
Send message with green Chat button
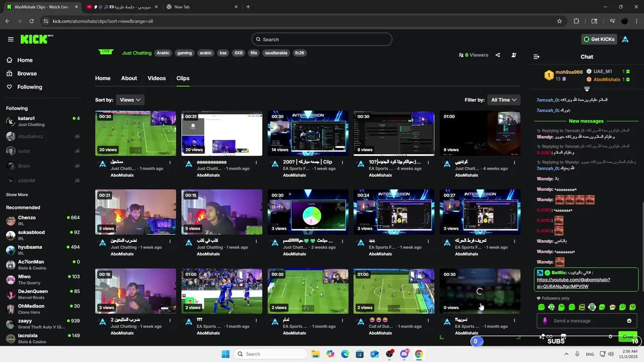[x=628, y=336]
